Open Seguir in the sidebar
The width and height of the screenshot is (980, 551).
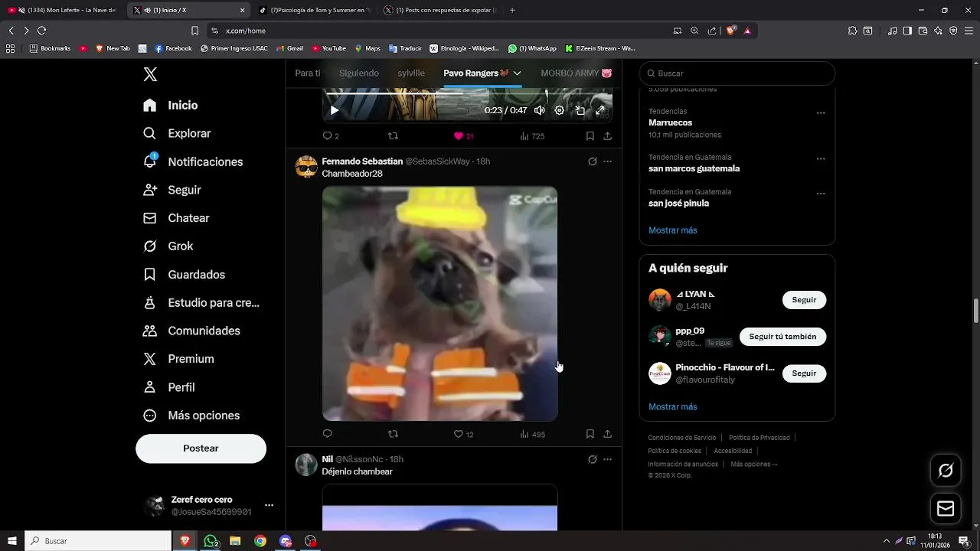click(172, 190)
